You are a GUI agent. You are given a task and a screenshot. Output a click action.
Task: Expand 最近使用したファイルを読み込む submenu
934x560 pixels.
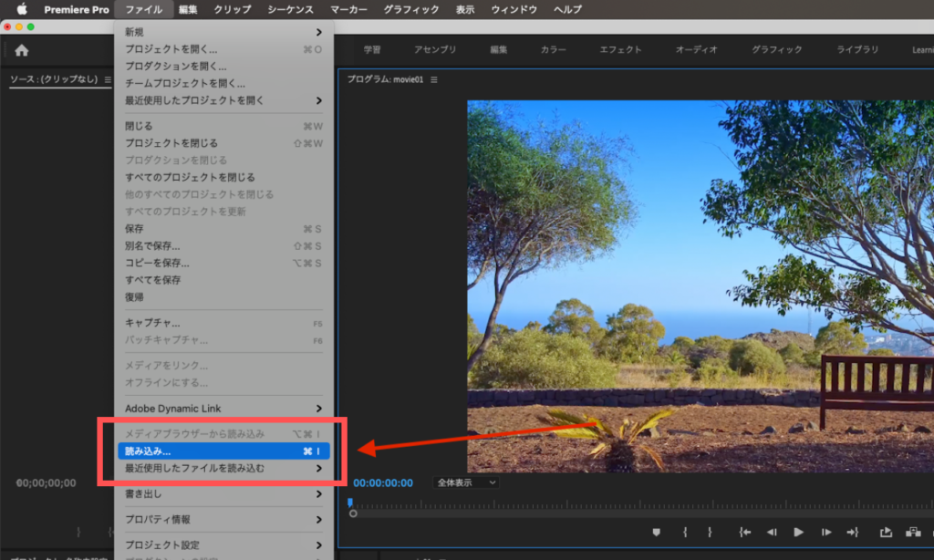pos(223,469)
